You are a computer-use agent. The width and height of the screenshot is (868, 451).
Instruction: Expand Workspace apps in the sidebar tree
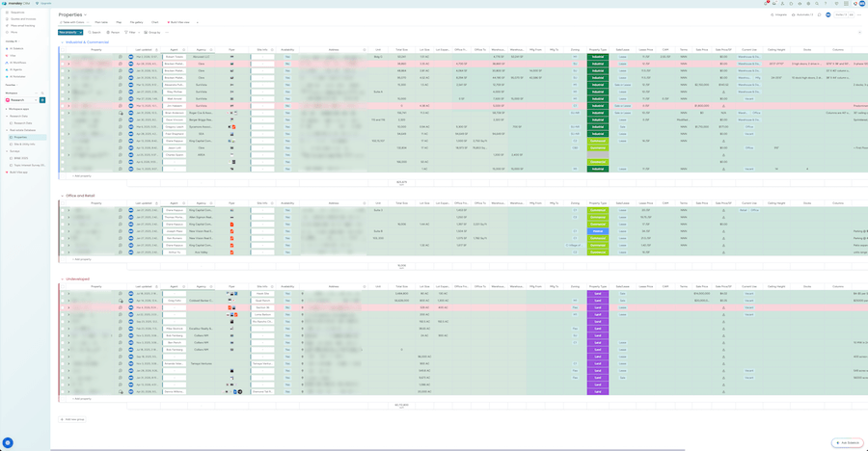coord(6,109)
